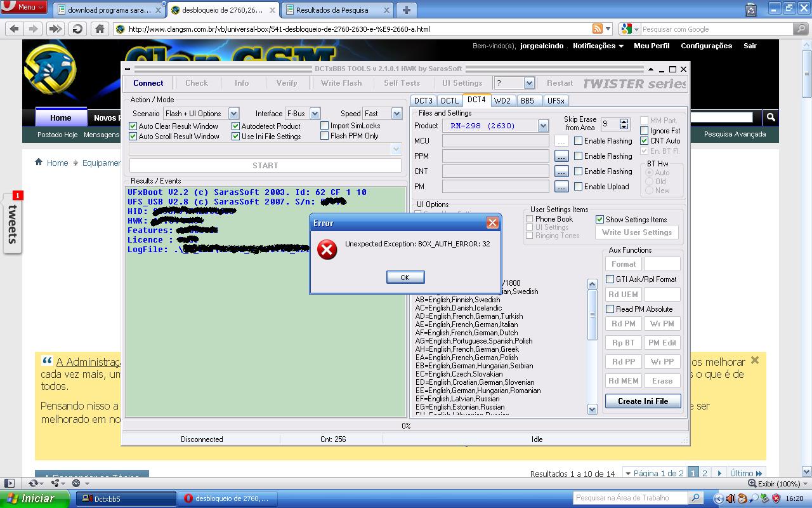Enable Read PM Absolute checkbox
812x508 pixels.
pos(610,309)
